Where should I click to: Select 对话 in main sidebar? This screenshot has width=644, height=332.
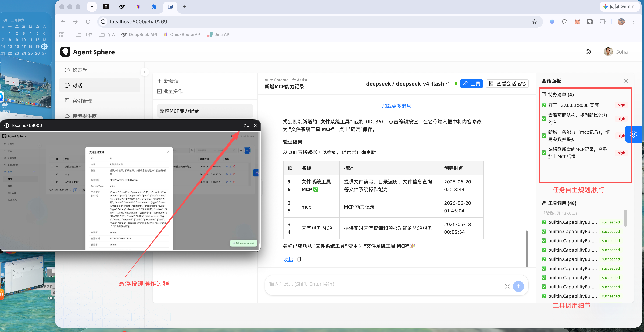coord(99,85)
